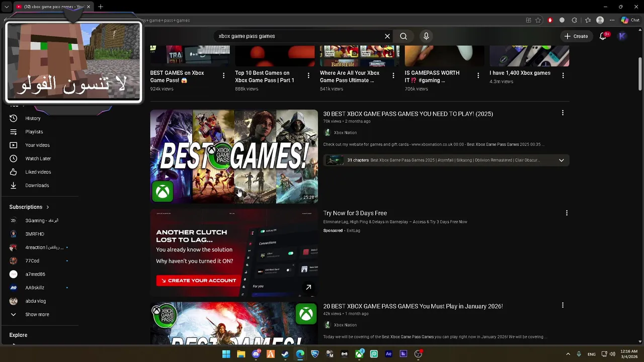Open 20 BEST XBOX GAME PASS GAMES January 2026

(x=413, y=306)
